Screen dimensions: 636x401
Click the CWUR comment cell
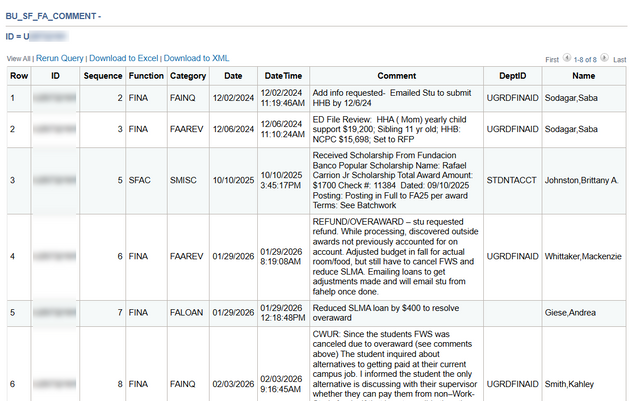click(395, 365)
